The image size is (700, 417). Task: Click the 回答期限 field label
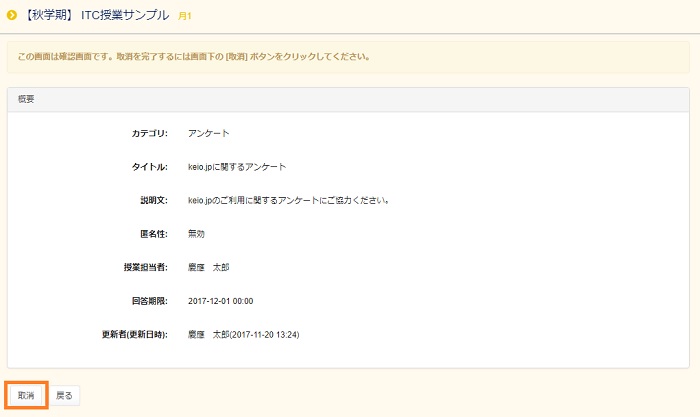click(149, 300)
